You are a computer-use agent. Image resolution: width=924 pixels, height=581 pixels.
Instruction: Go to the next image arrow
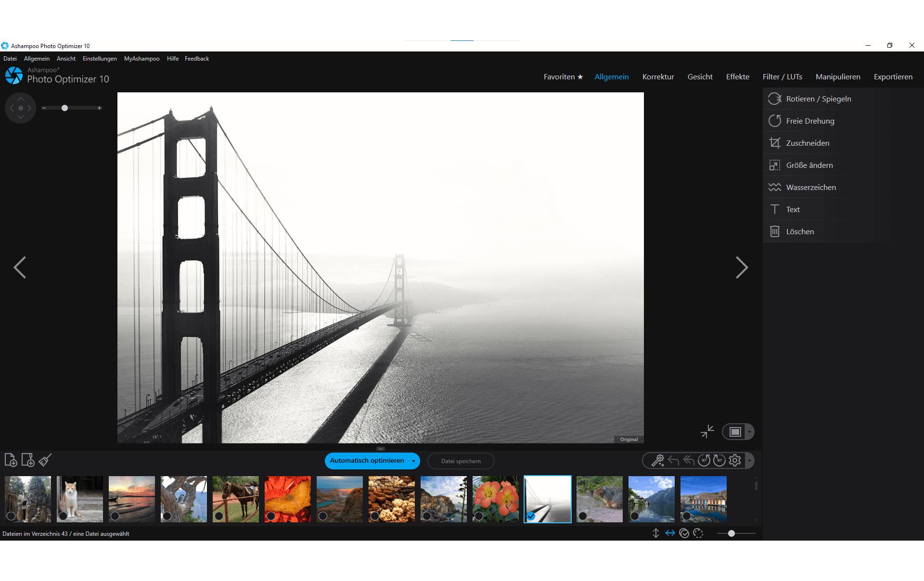742,267
